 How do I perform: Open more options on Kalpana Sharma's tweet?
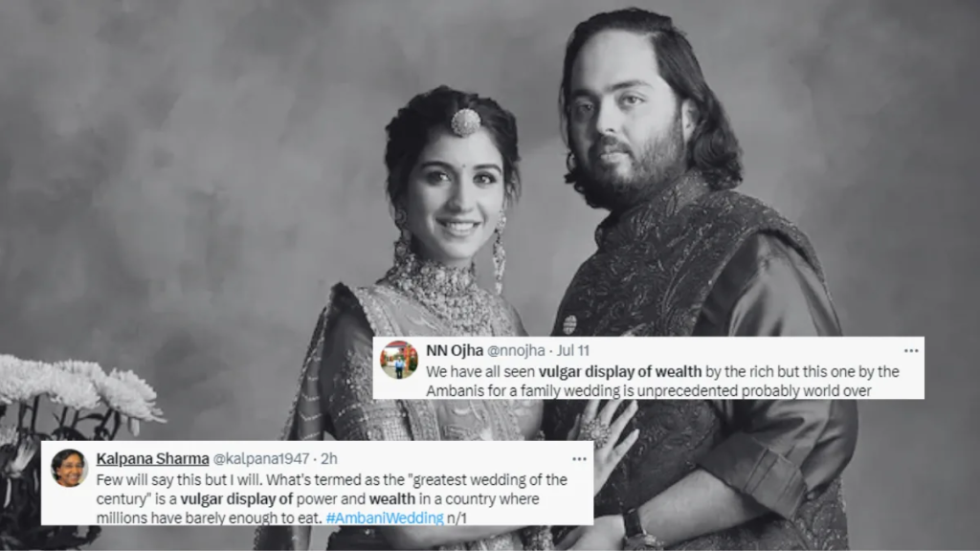[579, 459]
